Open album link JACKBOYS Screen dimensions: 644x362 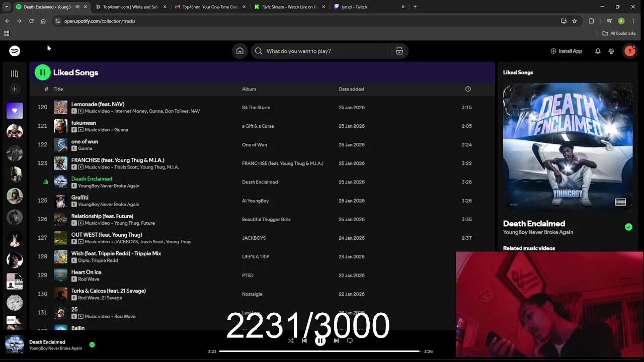coord(254,238)
